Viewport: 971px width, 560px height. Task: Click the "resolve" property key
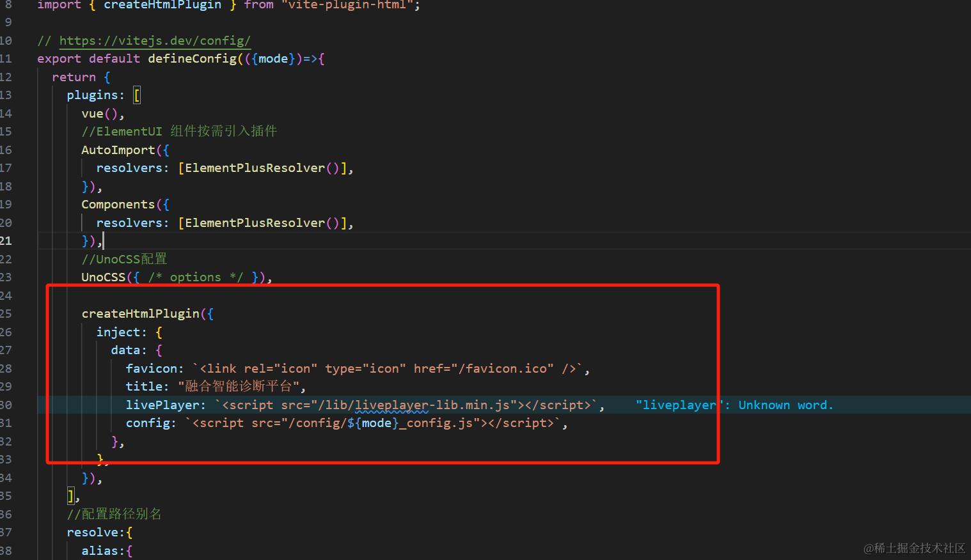coord(92,533)
